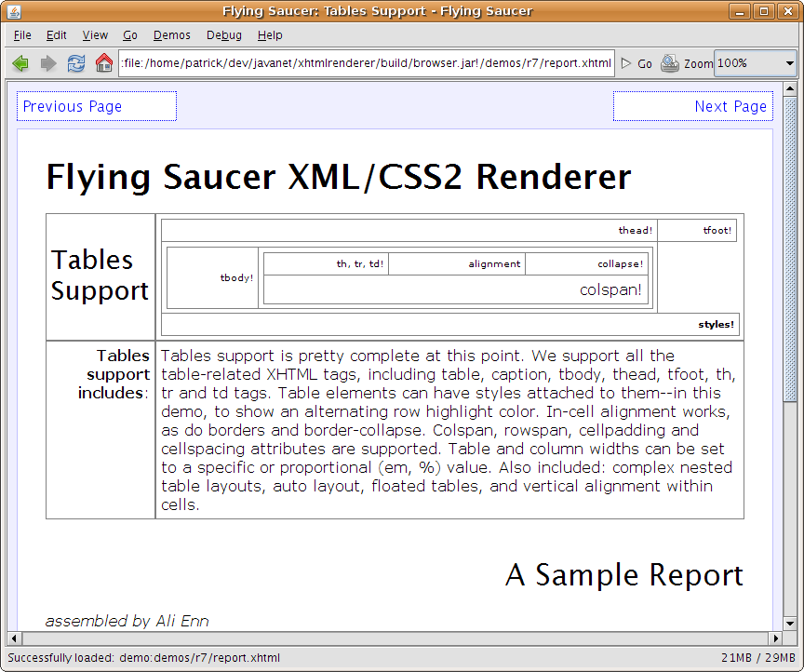Click 'assembled by Ali Enn' text
This screenshot has width=804, height=672.
click(x=127, y=621)
